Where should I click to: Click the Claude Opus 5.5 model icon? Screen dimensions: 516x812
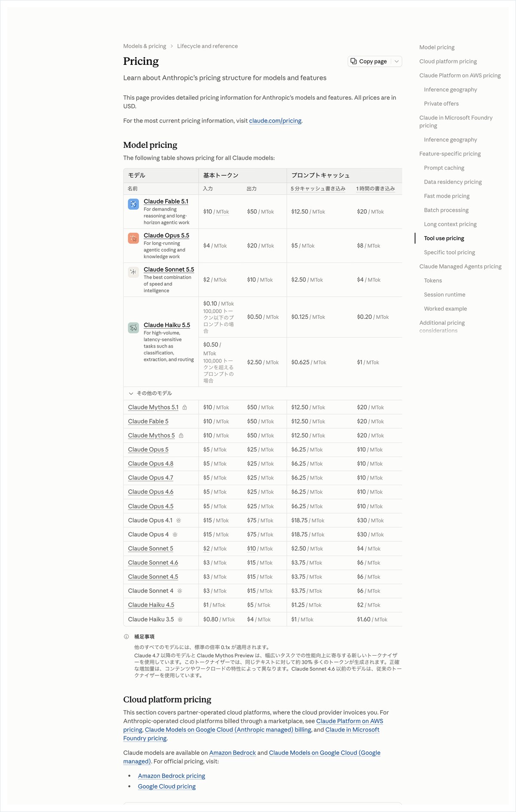click(133, 238)
